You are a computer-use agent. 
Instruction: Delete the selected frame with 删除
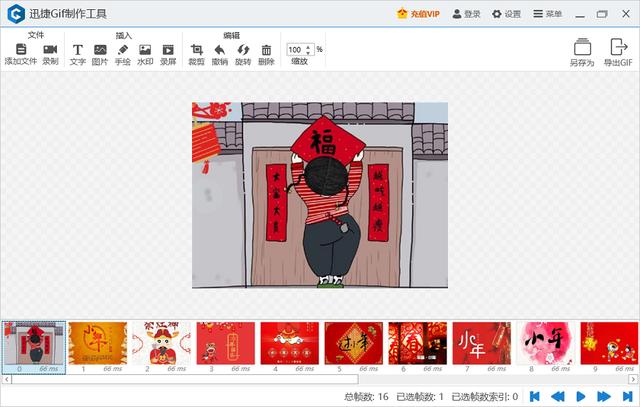(x=266, y=50)
